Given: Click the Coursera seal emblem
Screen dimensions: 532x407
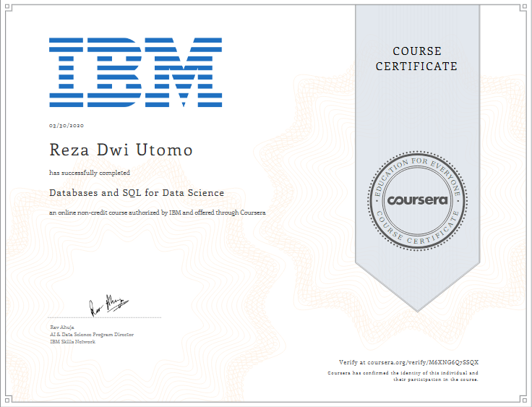Looking at the screenshot, I should point(417,201).
